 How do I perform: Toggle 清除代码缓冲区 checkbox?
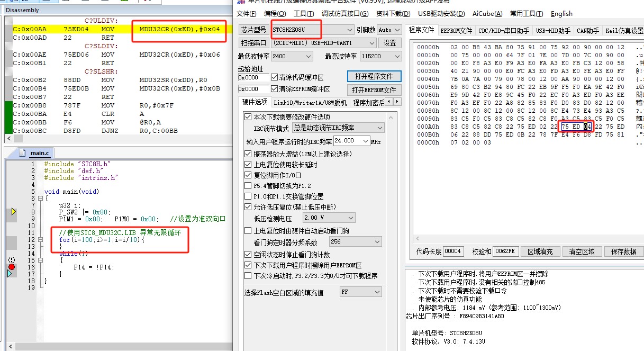click(274, 77)
